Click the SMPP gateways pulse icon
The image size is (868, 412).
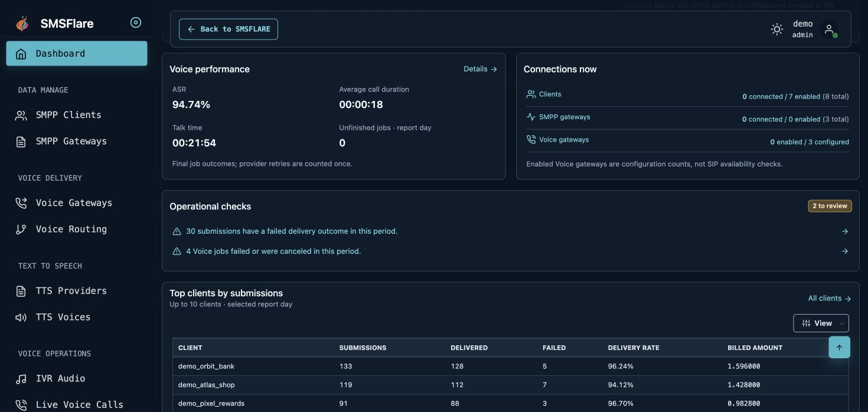tap(531, 117)
